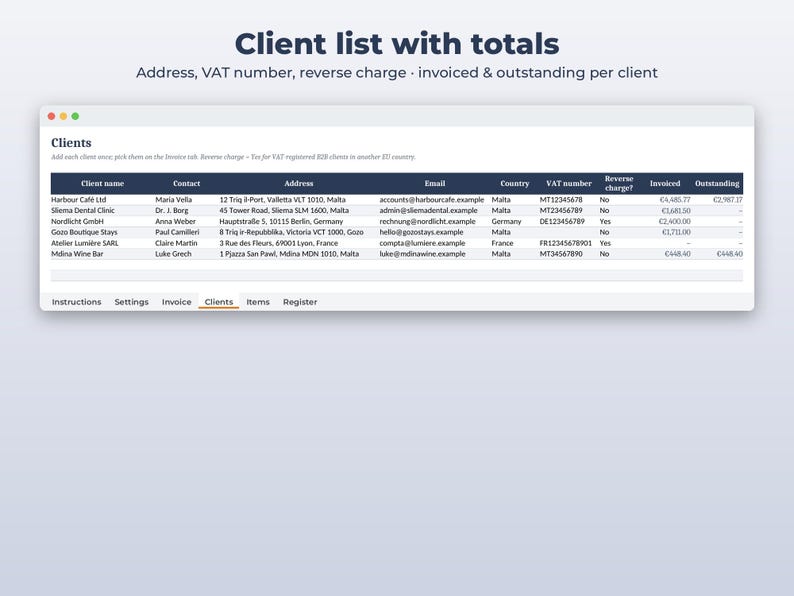Click Yes reverse charge for Atelier Lumière
The image size is (794, 596).
tap(605, 243)
